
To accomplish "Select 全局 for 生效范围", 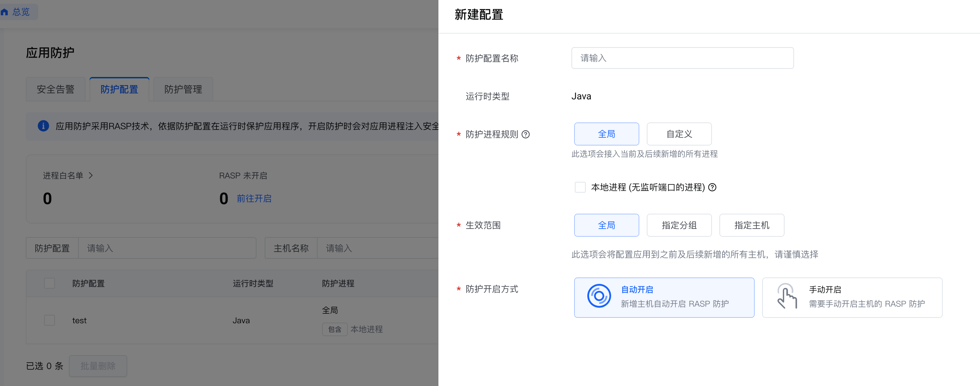I will click(606, 225).
